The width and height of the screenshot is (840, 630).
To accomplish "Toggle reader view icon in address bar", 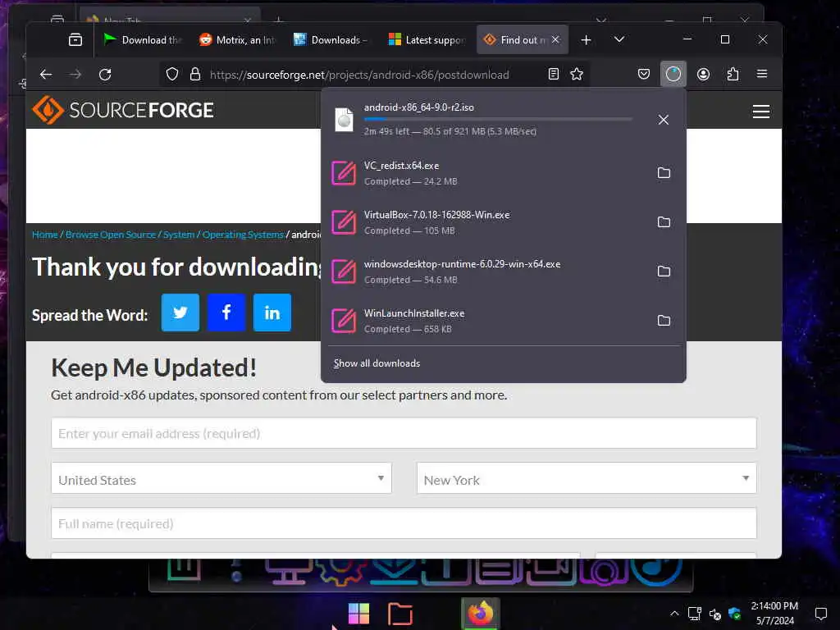I will tap(554, 74).
